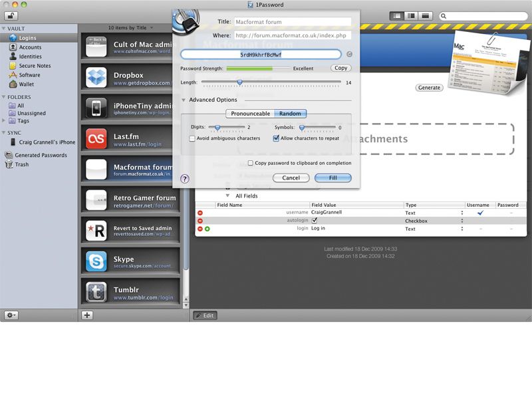Add a new item with plus button
Screen dimensions: 532x399
coord(87,315)
